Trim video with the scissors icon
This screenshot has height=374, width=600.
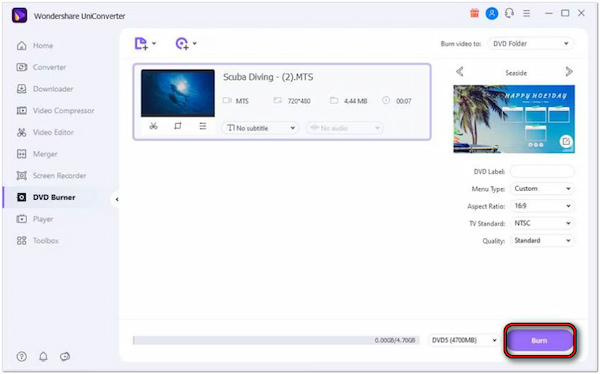(x=153, y=126)
